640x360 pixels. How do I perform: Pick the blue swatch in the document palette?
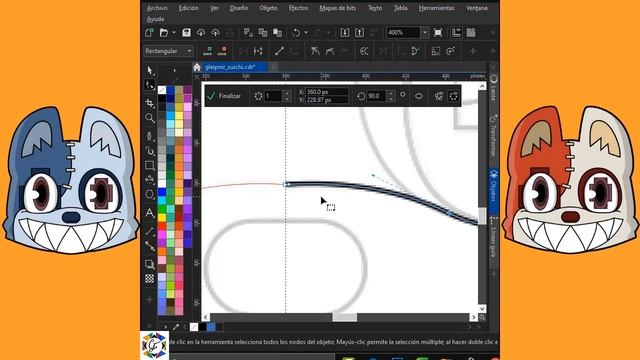211,327
